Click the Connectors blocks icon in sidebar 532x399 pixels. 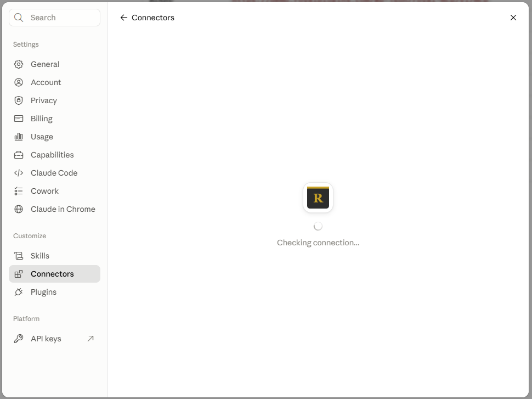pyautogui.click(x=19, y=274)
